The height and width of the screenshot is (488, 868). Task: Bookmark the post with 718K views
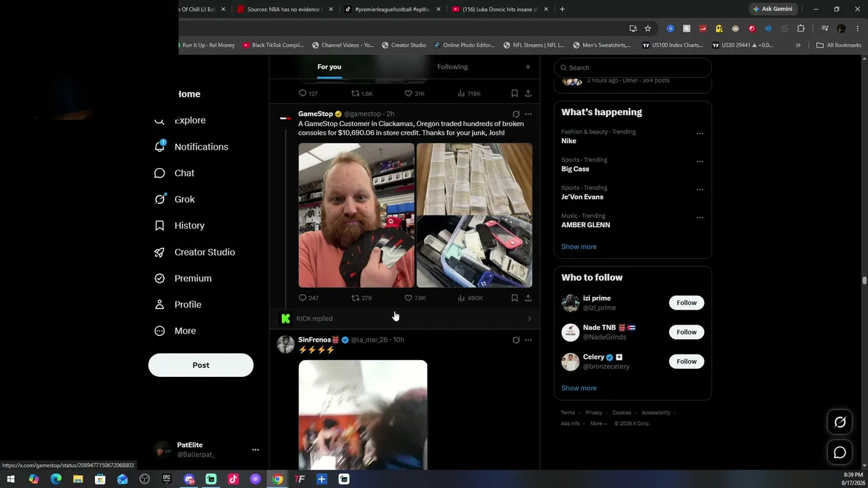tap(515, 94)
